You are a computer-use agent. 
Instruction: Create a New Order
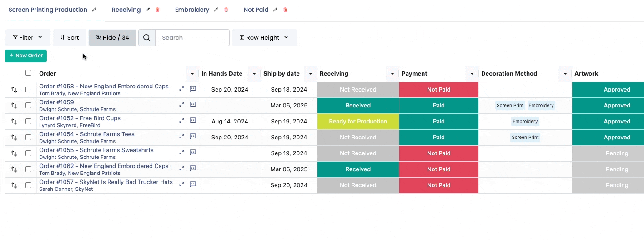[26, 56]
